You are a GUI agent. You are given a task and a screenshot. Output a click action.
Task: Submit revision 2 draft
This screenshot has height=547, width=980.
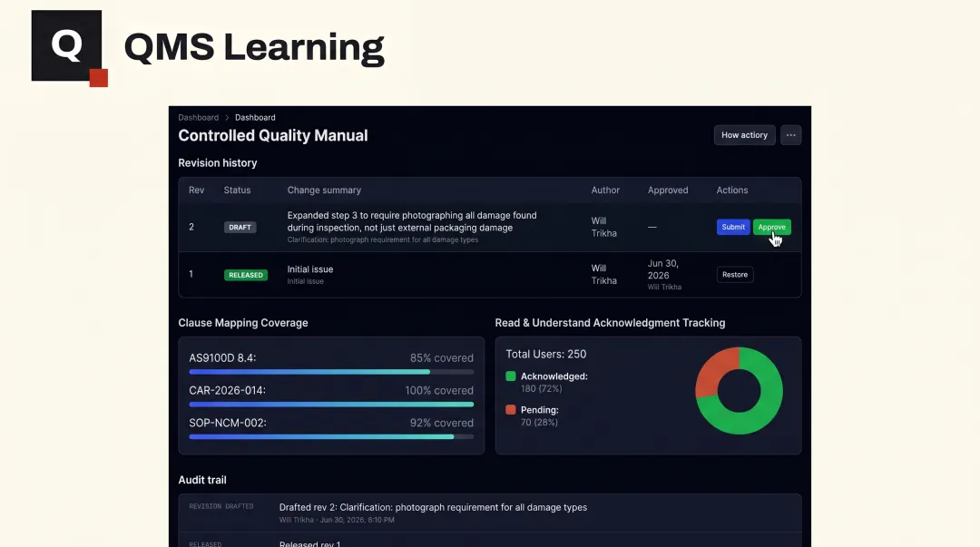[733, 227]
